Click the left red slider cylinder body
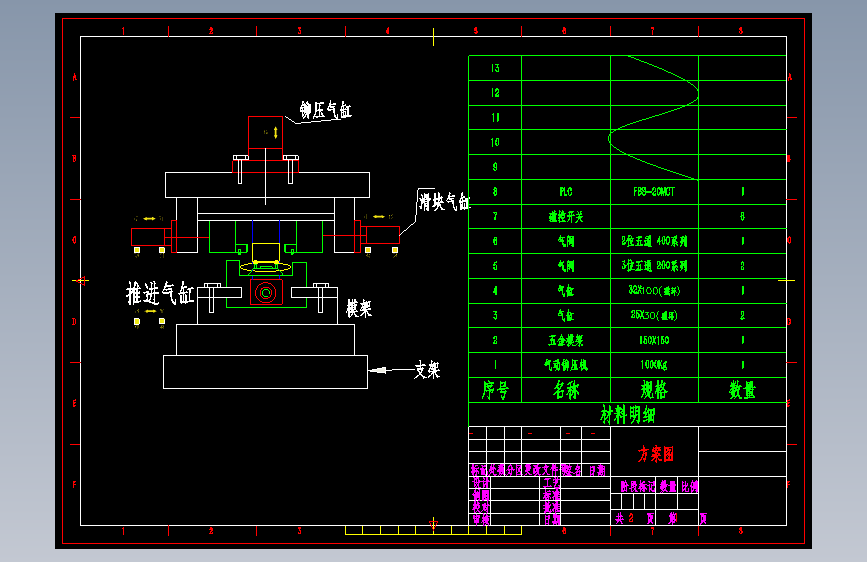This screenshot has width=867, height=562. pyautogui.click(x=148, y=237)
